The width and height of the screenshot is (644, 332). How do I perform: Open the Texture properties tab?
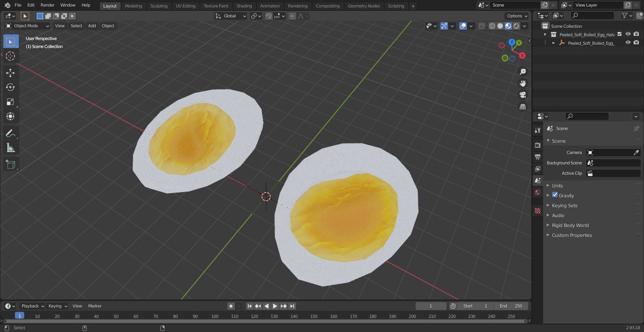(537, 211)
